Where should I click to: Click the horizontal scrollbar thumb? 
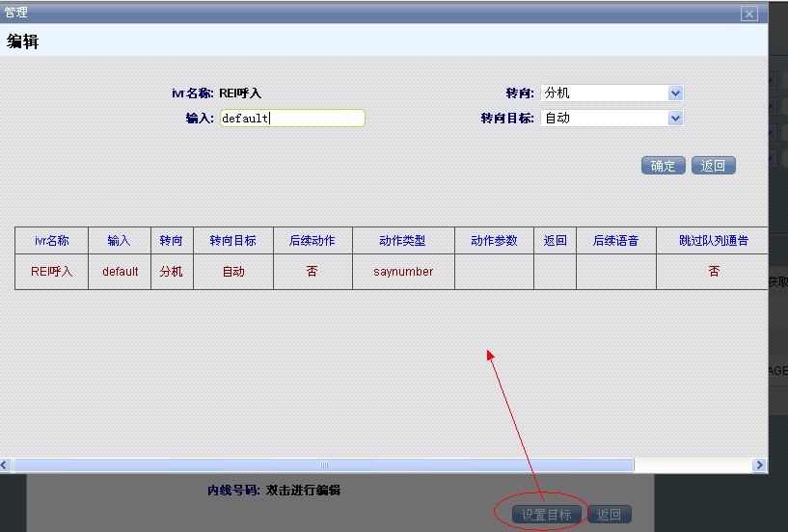tap(323, 465)
